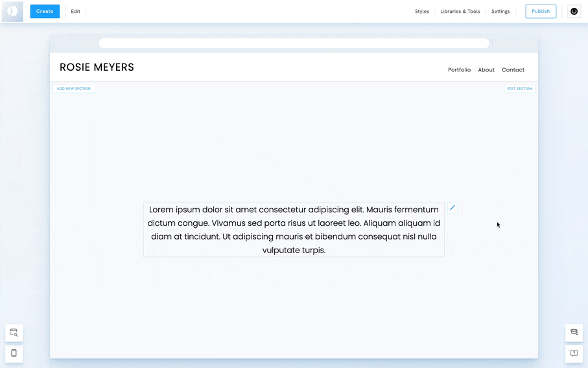Click the preview address bar field
The image size is (588, 368).
tap(294, 43)
